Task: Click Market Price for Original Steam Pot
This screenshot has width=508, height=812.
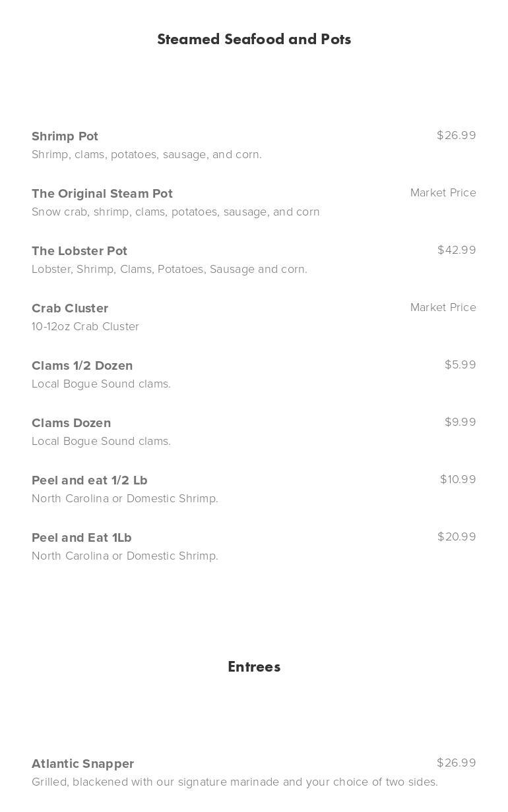Action: point(443,193)
